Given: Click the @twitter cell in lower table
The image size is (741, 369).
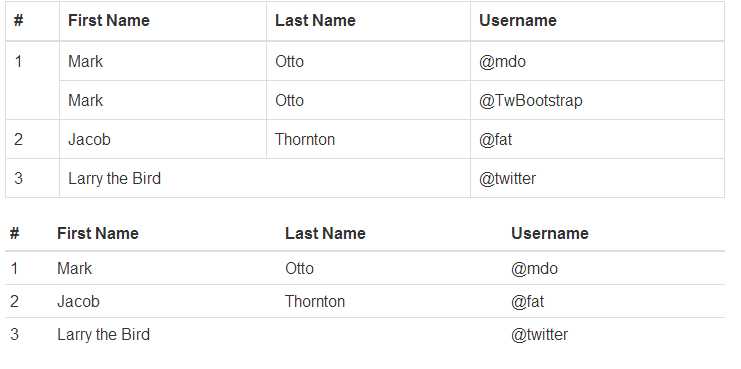Looking at the screenshot, I should (539, 335).
